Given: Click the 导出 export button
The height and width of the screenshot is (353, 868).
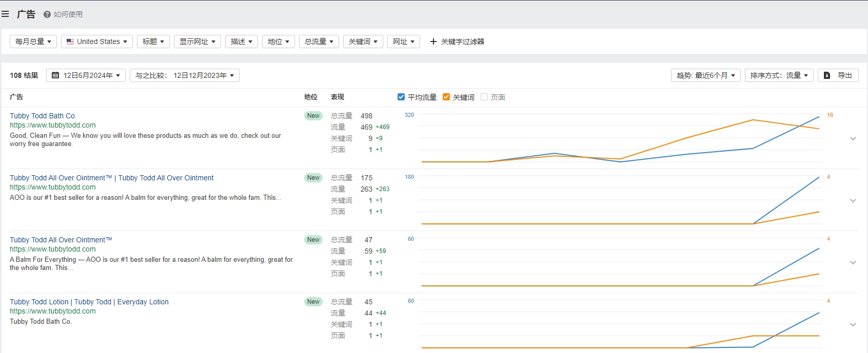Looking at the screenshot, I should click(x=838, y=75).
